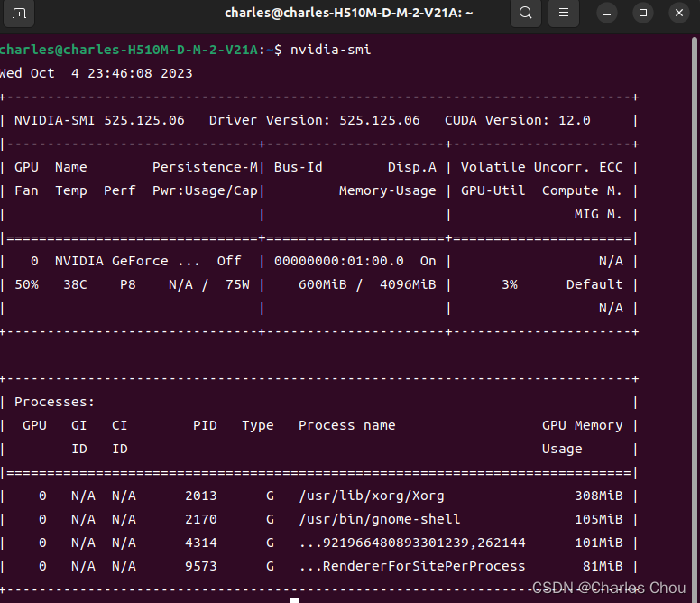Screen dimensions: 700x603
Task: Click the GPU utilization value 3%
Action: pyautogui.click(x=510, y=284)
